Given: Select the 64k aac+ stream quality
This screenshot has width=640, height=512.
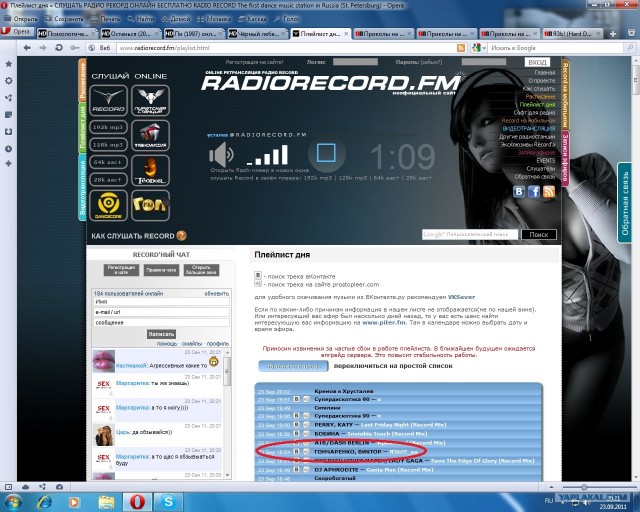Looking at the screenshot, I should click(108, 162).
